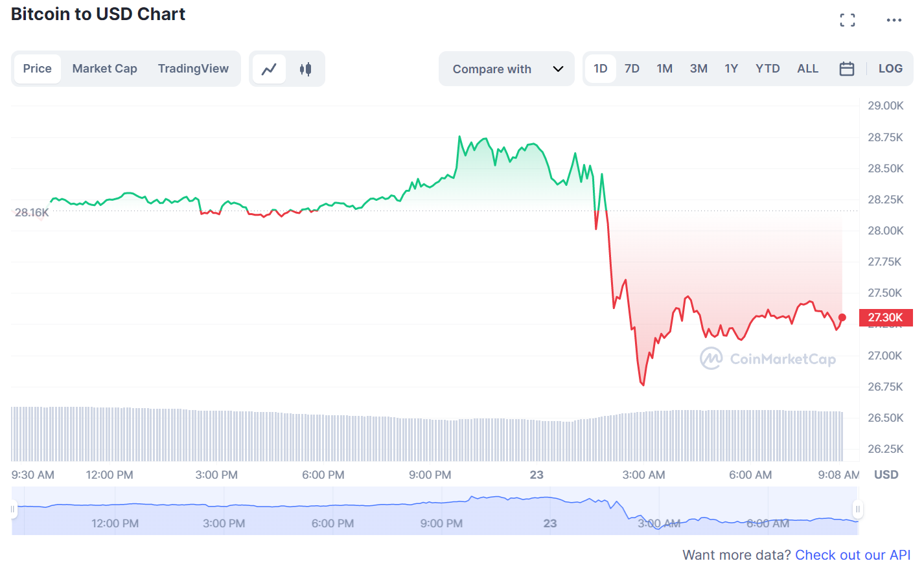924x572 pixels.
Task: Click the red current price dot
Action: [x=842, y=317]
